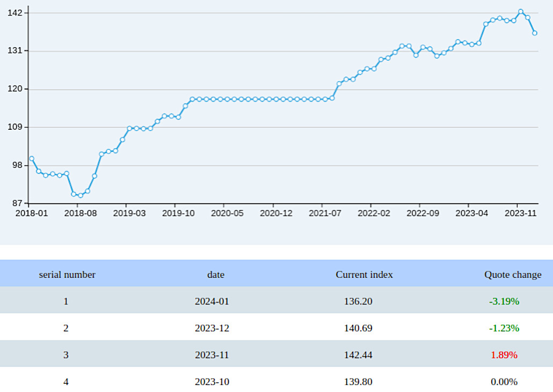Click the 0.00% change for 2023-10

[x=505, y=382]
